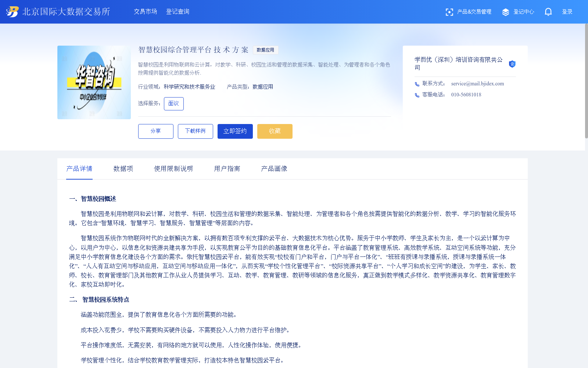588x368 pixels.
Task: Click 科学研究和技术服务业 industry value
Action: click(x=190, y=87)
